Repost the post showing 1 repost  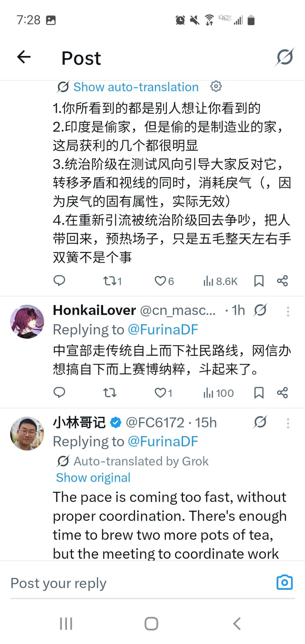[112, 281]
